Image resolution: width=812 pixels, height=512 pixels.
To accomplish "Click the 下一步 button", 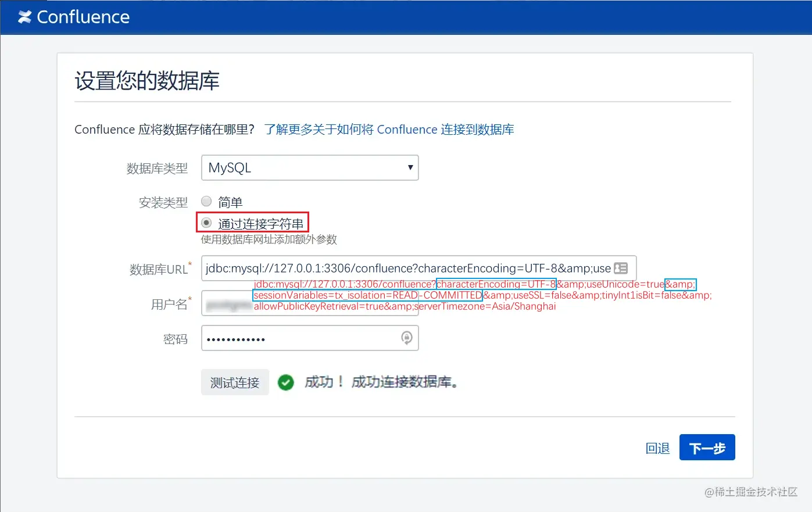I will [x=707, y=447].
